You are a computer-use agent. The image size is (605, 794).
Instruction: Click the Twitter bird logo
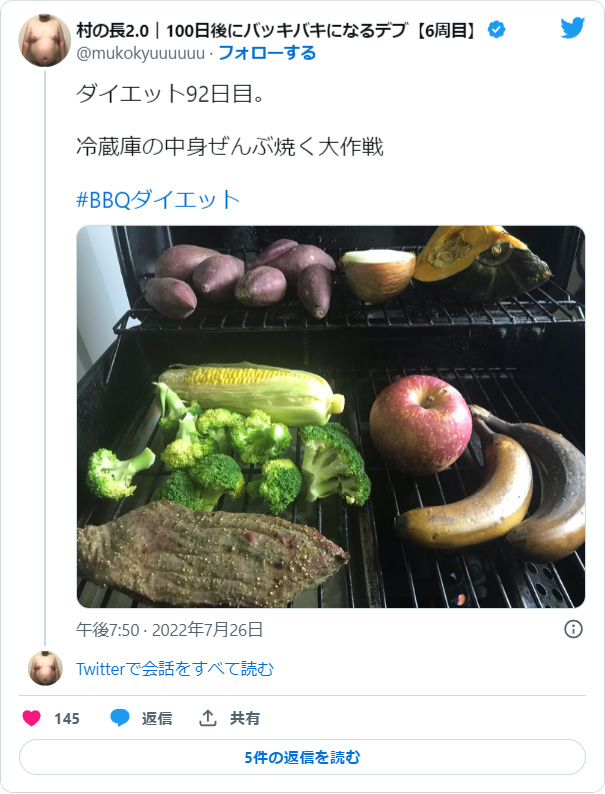point(572,28)
